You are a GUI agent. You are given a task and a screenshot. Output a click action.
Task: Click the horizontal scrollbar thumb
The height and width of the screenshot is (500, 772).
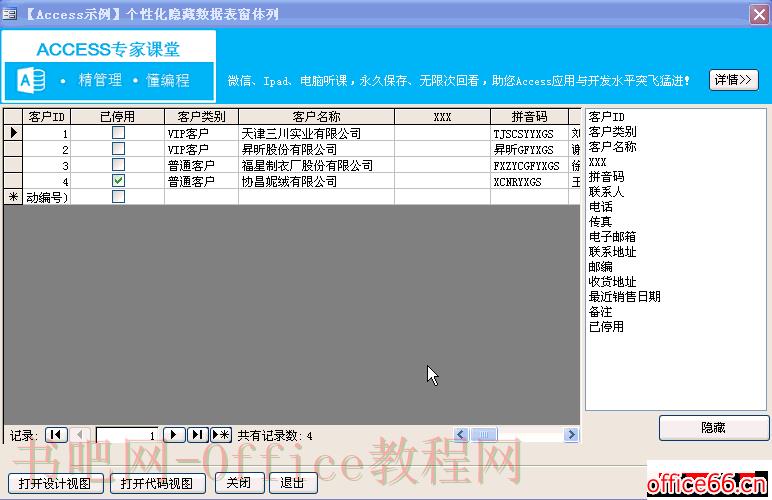tap(484, 435)
